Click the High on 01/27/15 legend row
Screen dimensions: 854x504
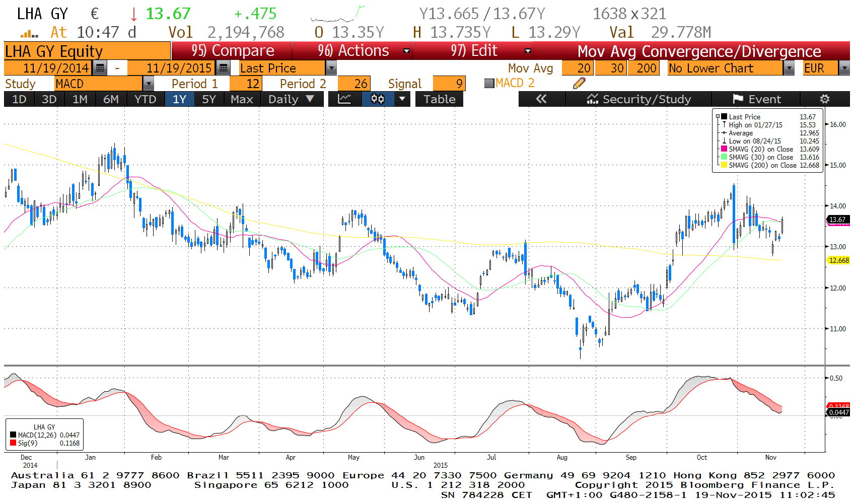pos(768,125)
